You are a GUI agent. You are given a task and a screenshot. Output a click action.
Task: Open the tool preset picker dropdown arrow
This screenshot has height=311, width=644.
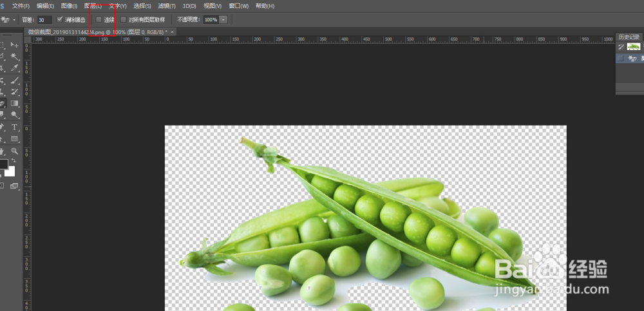[14, 20]
